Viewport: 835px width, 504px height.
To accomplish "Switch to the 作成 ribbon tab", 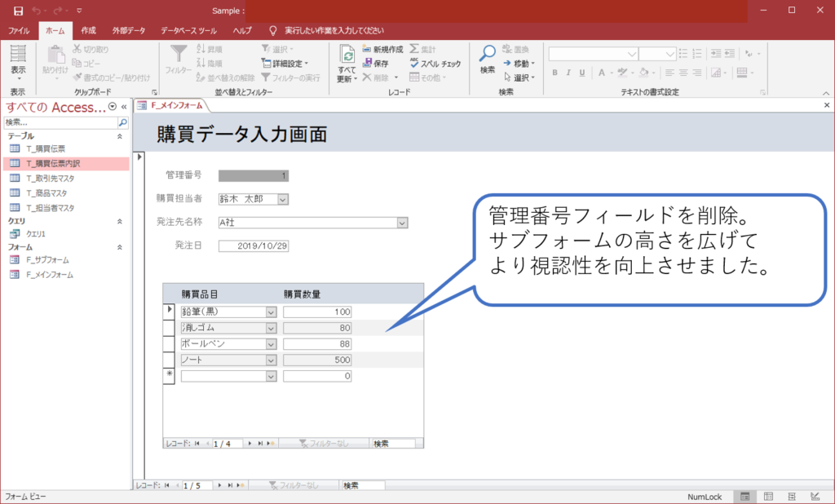I will coord(88,29).
